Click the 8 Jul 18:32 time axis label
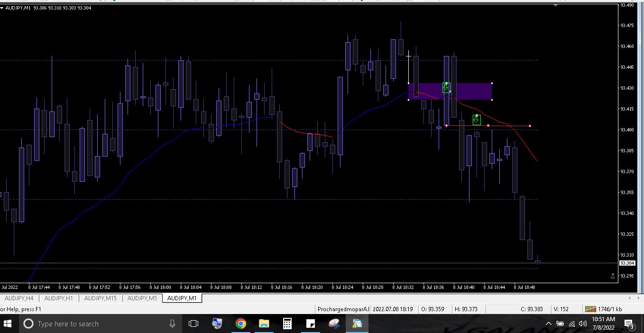Image resolution: width=644 pixels, height=333 pixels. tap(403, 287)
